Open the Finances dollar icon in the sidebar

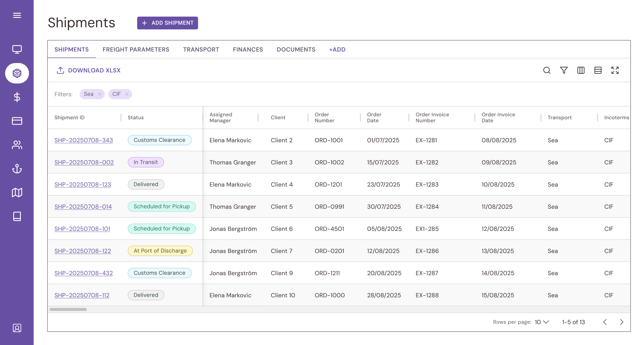(17, 97)
